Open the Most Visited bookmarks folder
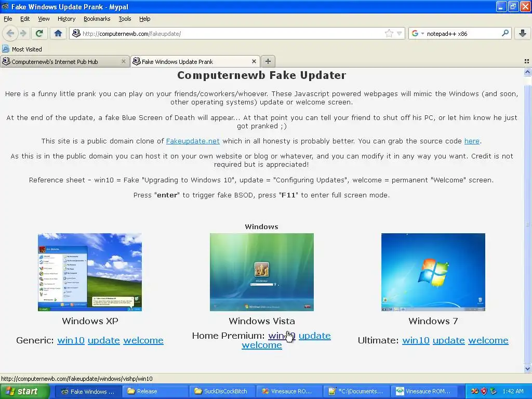 tap(22, 49)
